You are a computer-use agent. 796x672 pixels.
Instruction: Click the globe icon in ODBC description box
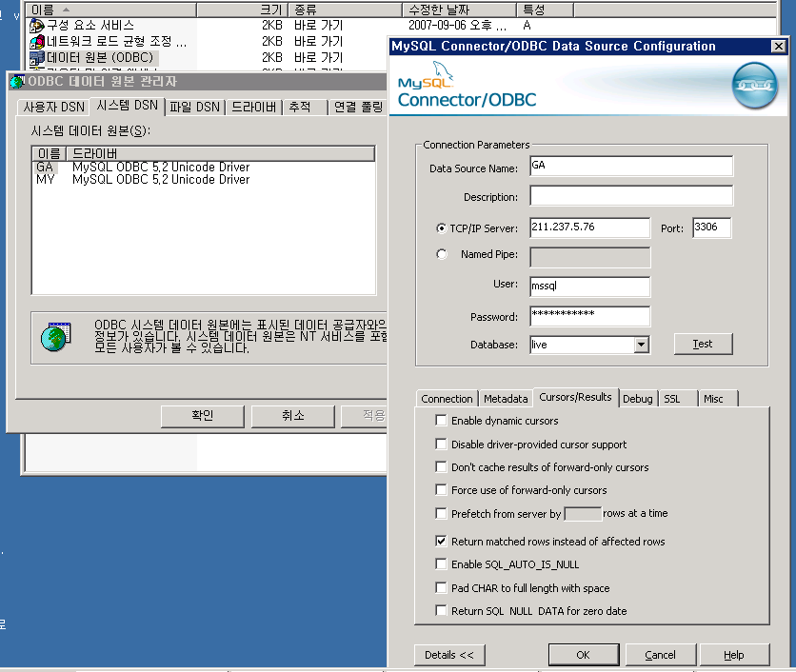pyautogui.click(x=56, y=337)
